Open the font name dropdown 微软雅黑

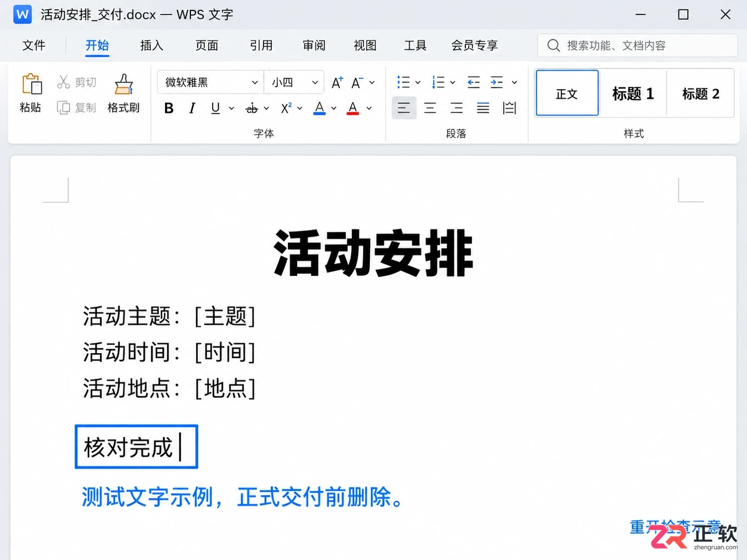point(211,82)
